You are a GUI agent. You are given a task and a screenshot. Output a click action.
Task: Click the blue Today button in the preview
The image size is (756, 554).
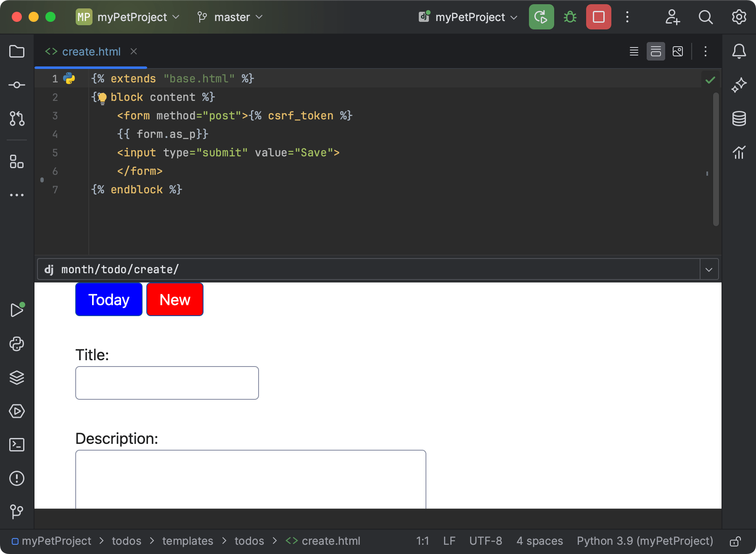(108, 299)
